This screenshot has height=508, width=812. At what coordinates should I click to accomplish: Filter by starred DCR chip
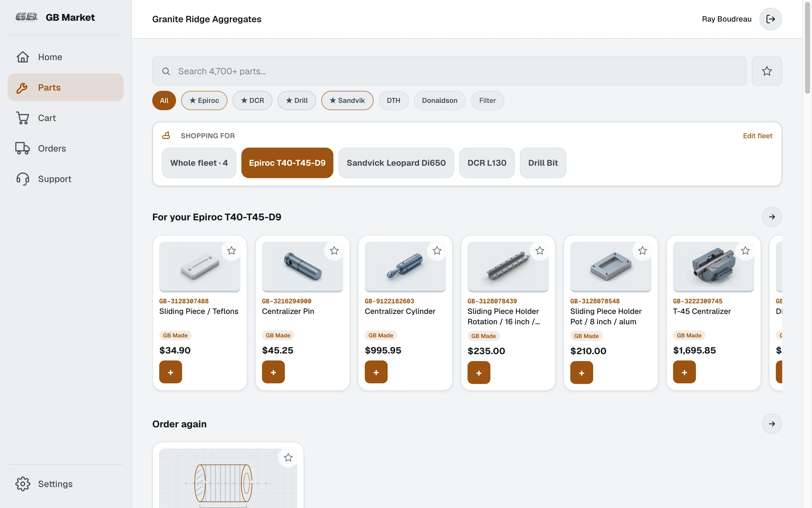(252, 101)
